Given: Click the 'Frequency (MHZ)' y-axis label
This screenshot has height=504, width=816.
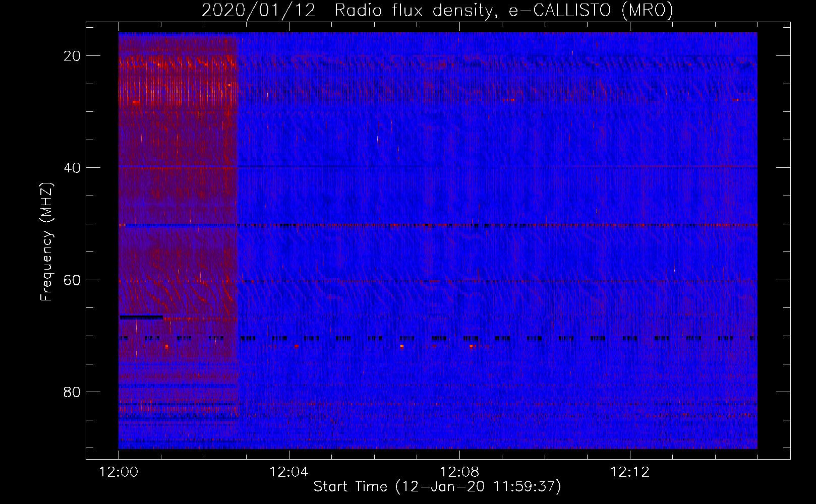Looking at the screenshot, I should click(x=46, y=241).
